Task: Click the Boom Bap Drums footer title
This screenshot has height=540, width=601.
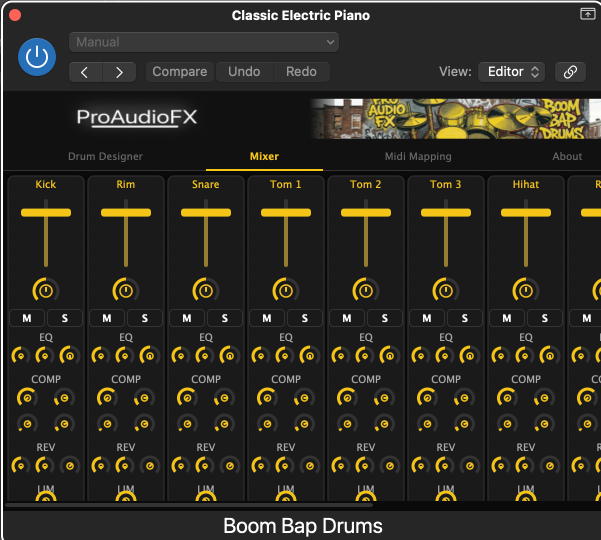Action: point(303,526)
